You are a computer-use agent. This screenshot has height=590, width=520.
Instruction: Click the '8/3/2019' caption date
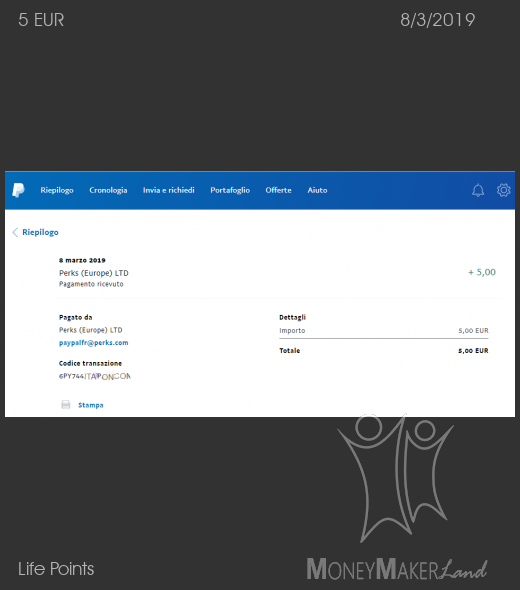(438, 20)
